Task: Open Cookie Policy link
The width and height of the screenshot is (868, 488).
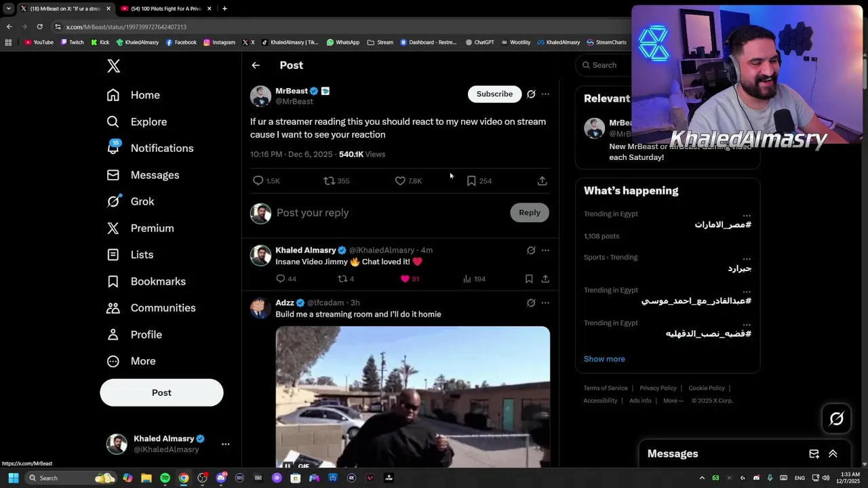Action: [x=707, y=388]
